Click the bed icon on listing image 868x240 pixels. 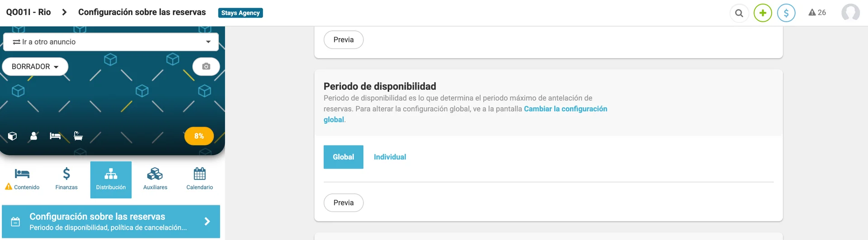(55, 136)
